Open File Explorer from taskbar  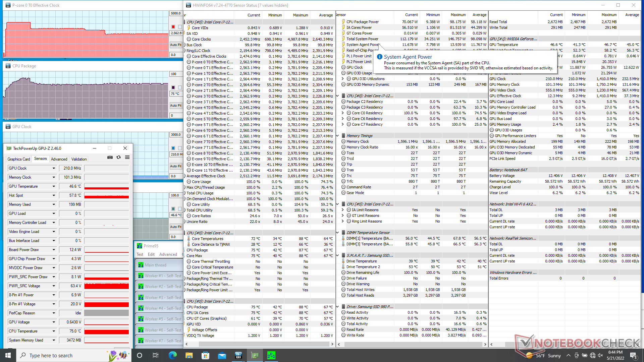(x=189, y=355)
